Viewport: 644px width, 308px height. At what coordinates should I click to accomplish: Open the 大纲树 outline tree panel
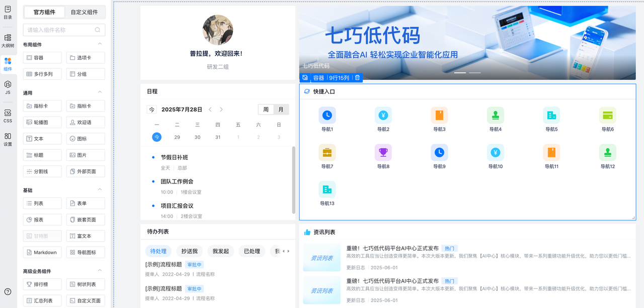[8, 41]
